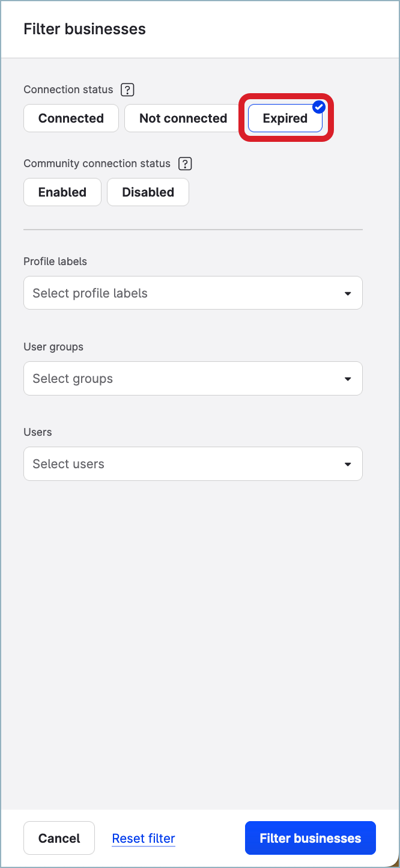This screenshot has width=400, height=868.
Task: Click the Profile labels field caption
Action: 55,261
